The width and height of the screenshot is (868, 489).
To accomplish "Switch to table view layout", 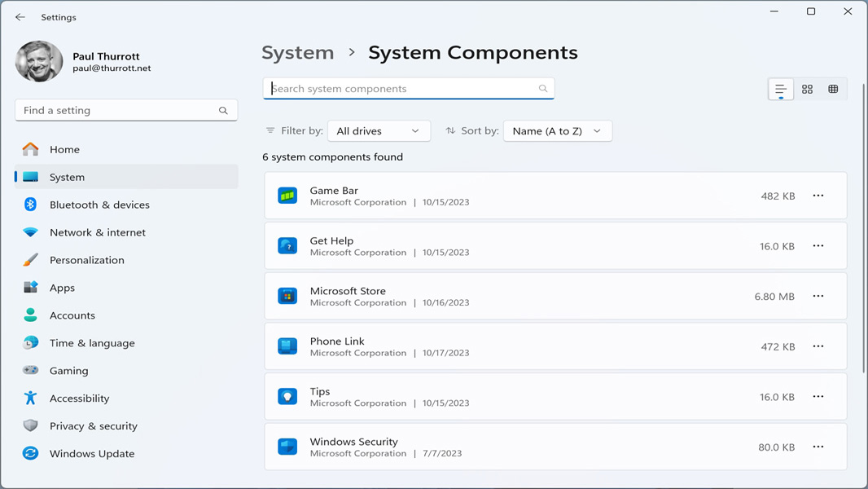I will tap(833, 88).
